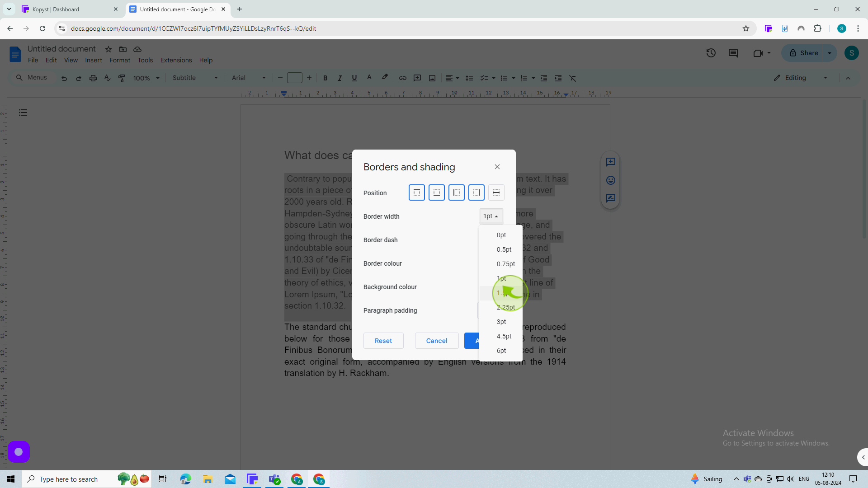Select the bottom border position
This screenshot has width=868, height=488.
(x=436, y=192)
